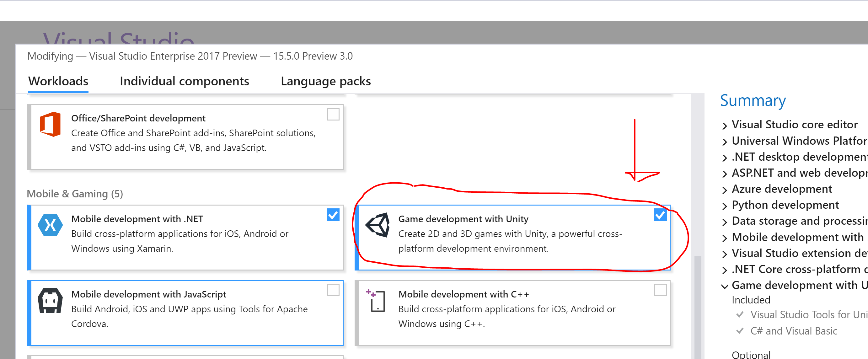868x359 pixels.
Task: Uncheck Mobile development with .NET
Action: pos(333,215)
